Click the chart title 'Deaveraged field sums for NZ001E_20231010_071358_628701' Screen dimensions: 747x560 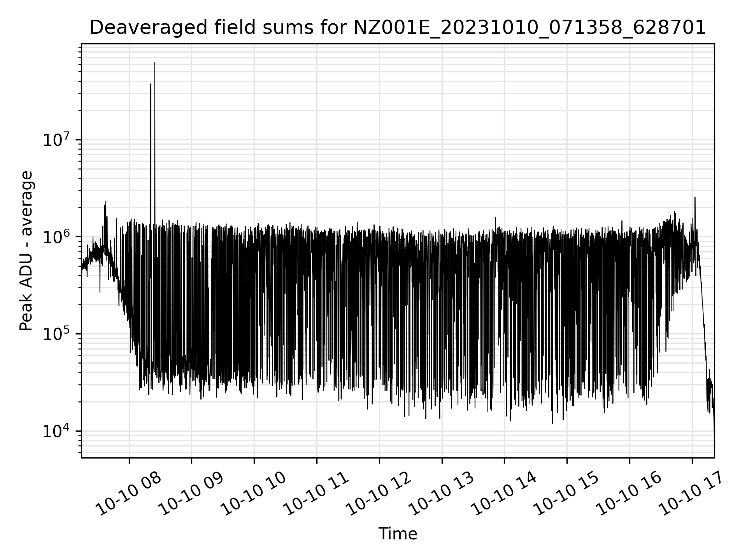398,28
